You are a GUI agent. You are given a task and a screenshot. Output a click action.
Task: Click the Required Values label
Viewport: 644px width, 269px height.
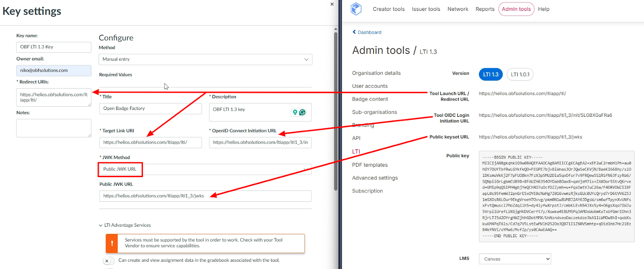pyautogui.click(x=116, y=74)
